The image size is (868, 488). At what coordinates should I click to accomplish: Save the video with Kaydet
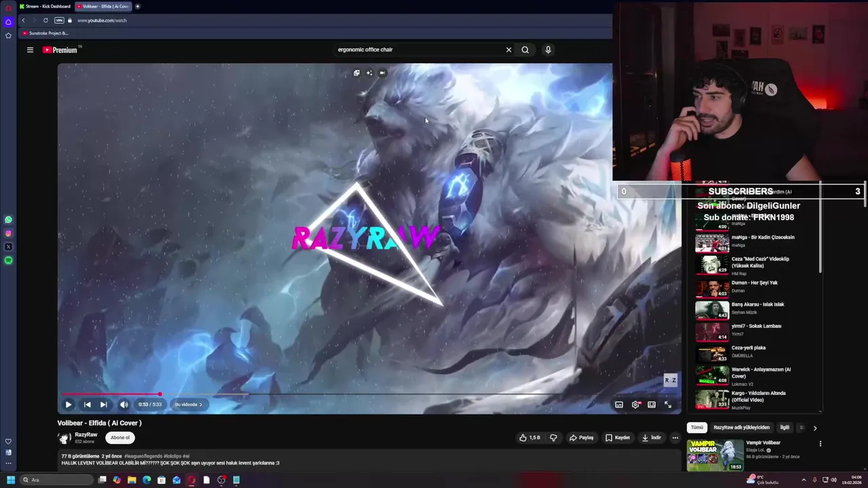(x=618, y=438)
